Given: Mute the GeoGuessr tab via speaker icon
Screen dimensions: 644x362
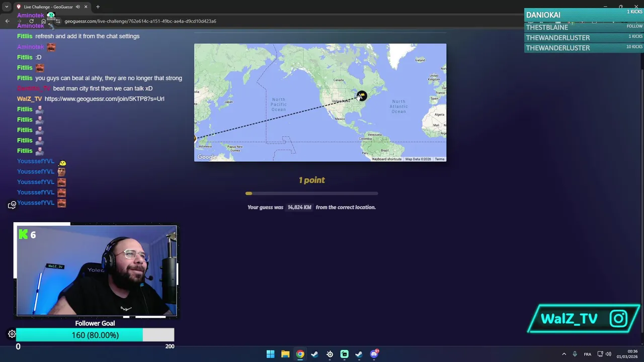Looking at the screenshot, I should 77,7.
